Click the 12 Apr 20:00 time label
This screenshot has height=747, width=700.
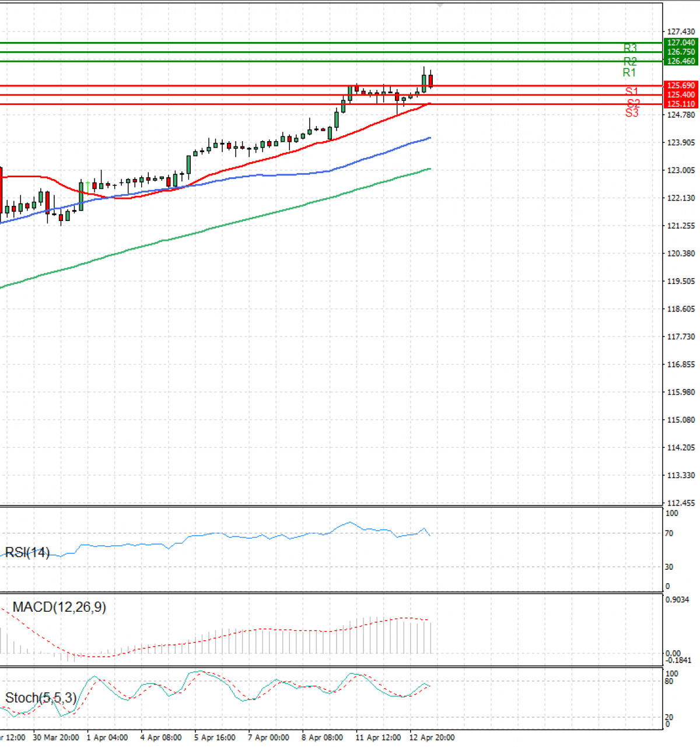click(x=432, y=738)
